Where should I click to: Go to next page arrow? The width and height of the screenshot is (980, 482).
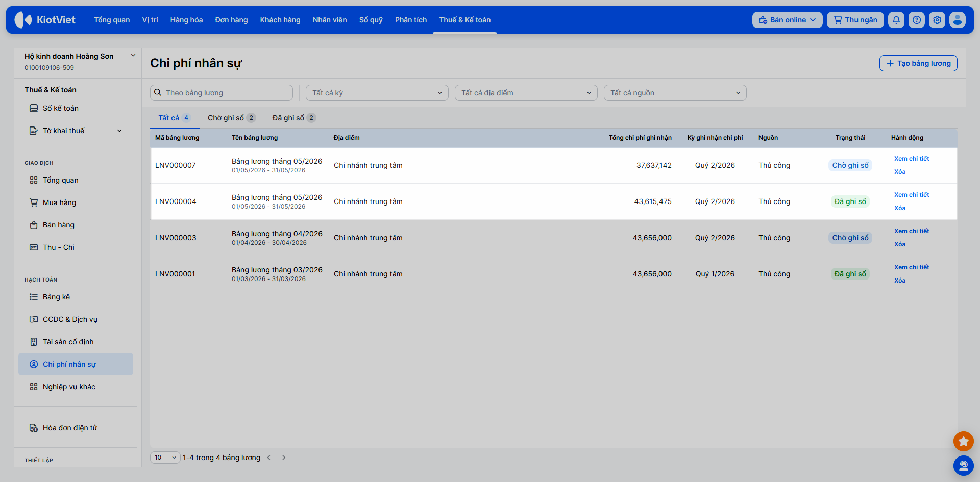(x=284, y=458)
